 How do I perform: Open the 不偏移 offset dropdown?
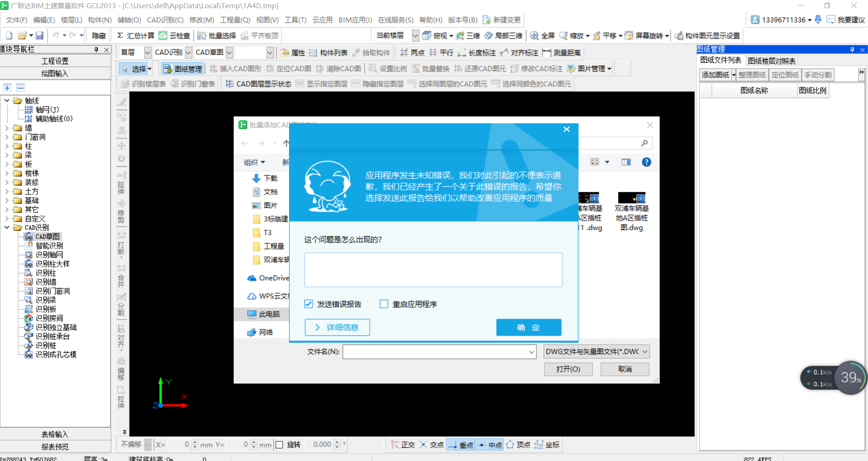click(147, 445)
